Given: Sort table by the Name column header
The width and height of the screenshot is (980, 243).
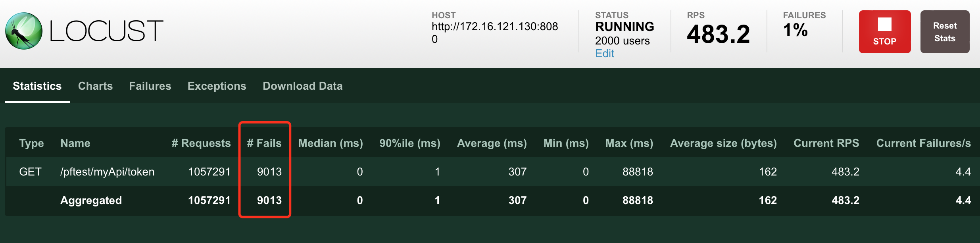Looking at the screenshot, I should pyautogui.click(x=75, y=143).
